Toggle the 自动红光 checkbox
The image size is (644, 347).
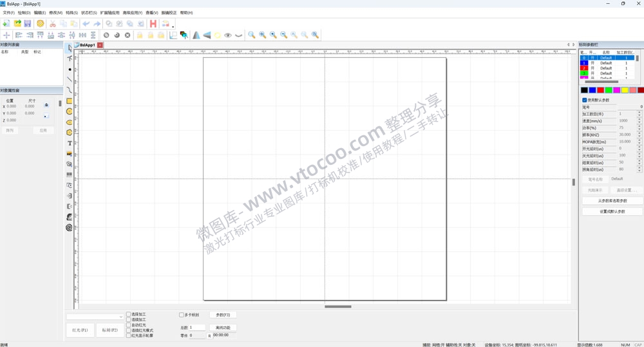pos(129,325)
